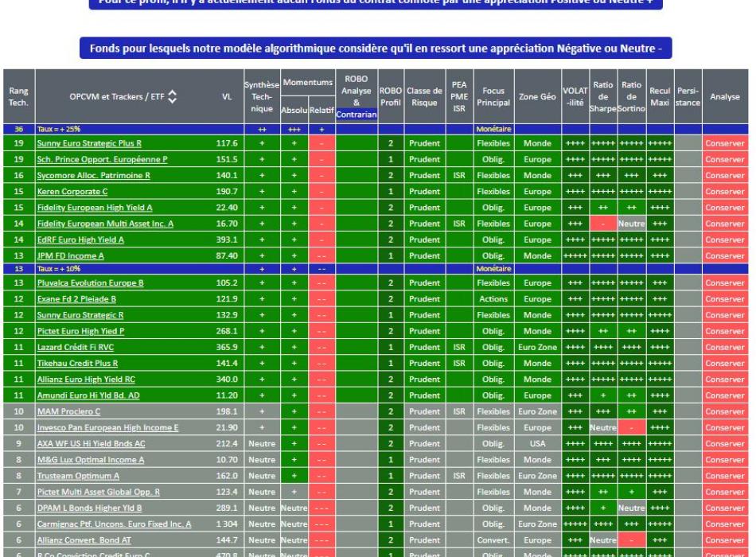Select the VL column header
Viewport: 756px width, 557px height.
click(227, 96)
